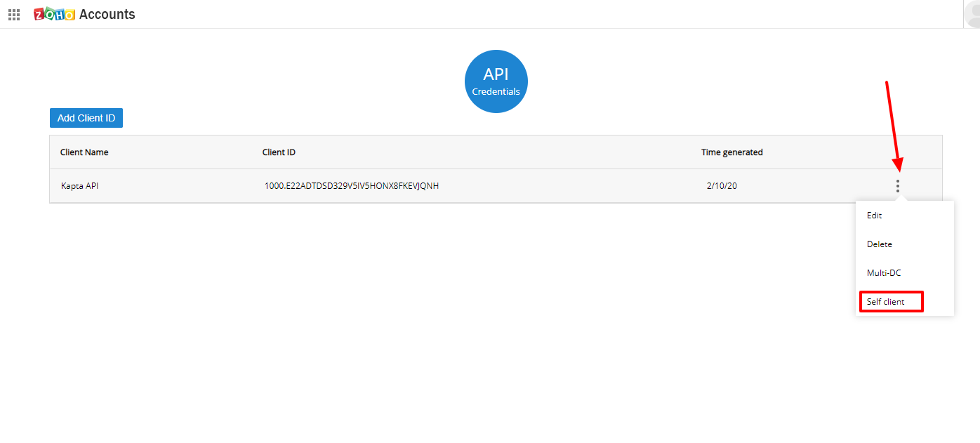980x443 pixels.
Task: Open the apps grid launcher icon
Action: pyautogui.click(x=14, y=14)
